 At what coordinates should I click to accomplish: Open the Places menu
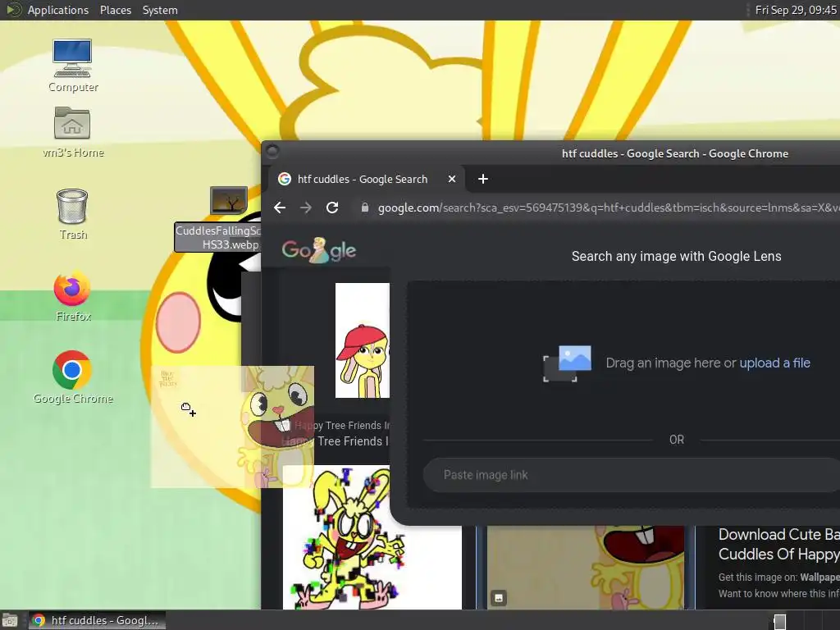click(x=115, y=10)
